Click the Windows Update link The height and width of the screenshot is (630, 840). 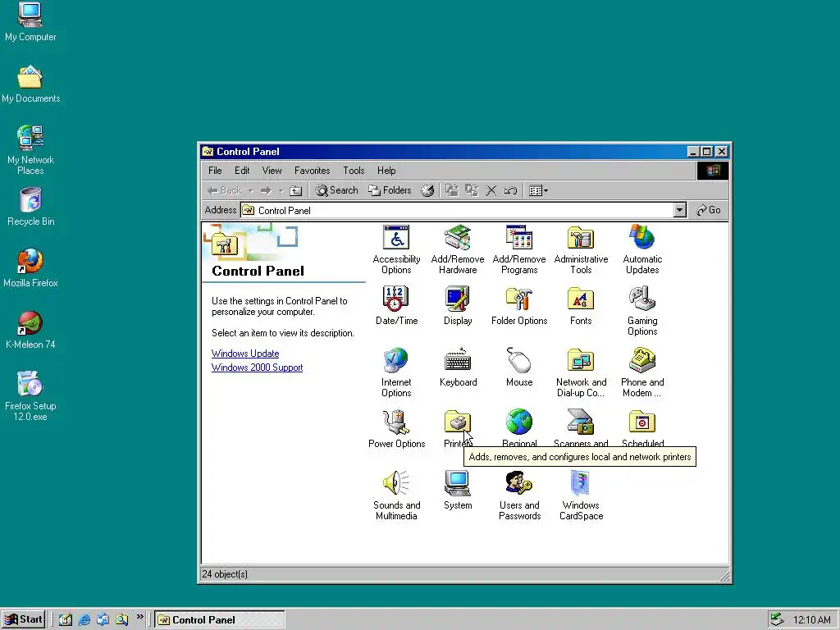[x=245, y=354]
